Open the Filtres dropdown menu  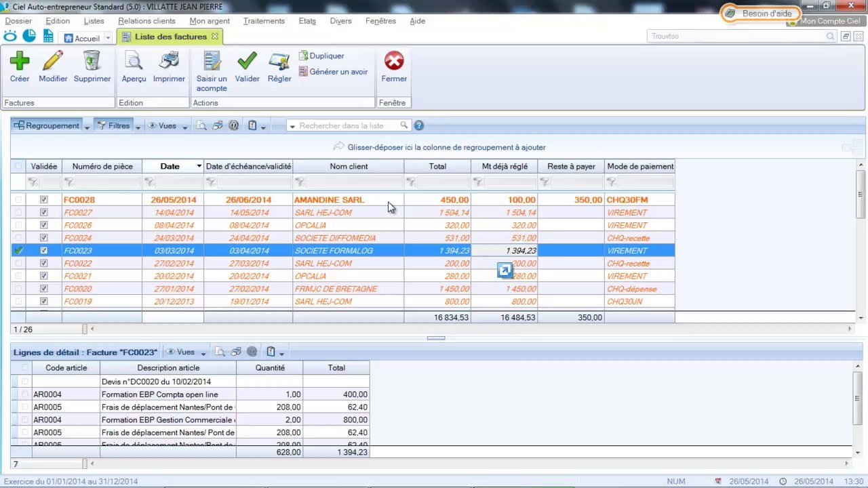pos(138,126)
